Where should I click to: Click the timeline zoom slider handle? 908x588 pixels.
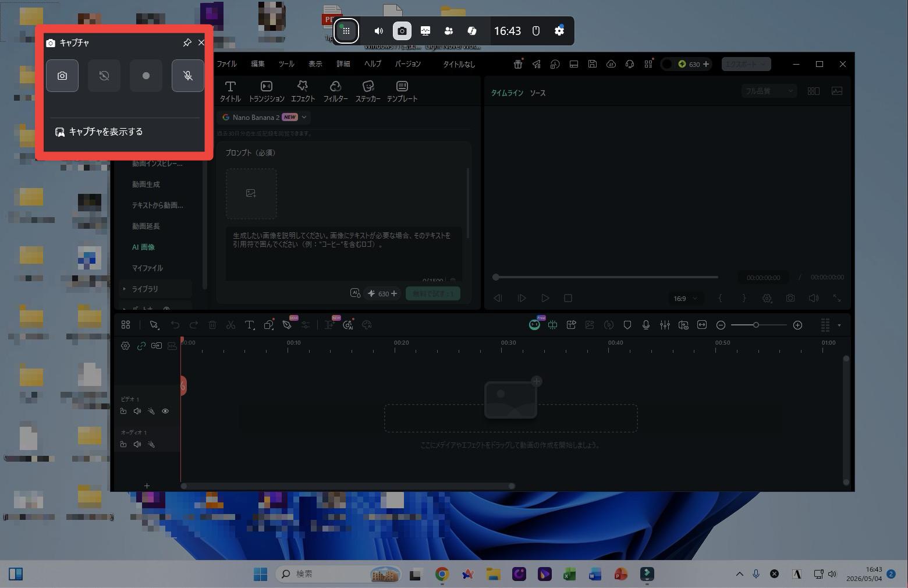[756, 325]
